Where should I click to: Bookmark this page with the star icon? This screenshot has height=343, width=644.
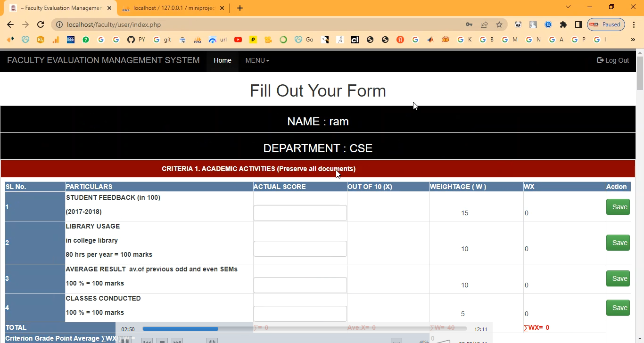point(499,24)
